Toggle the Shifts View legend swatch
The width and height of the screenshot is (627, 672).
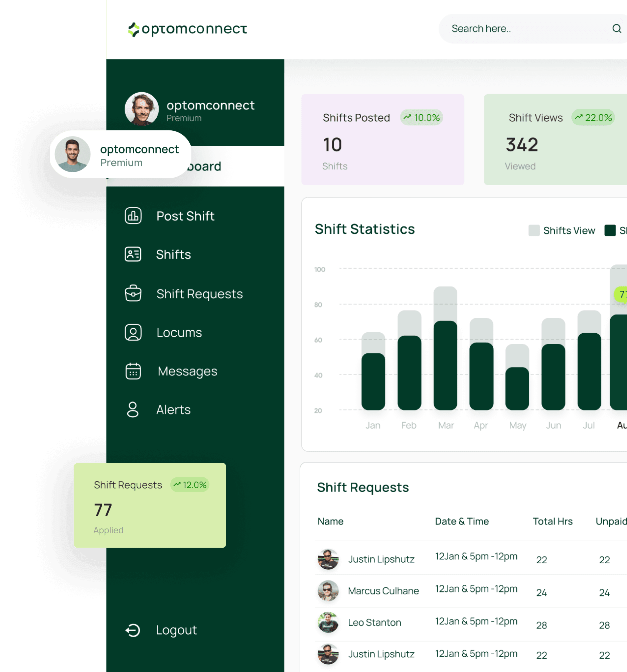[534, 231]
